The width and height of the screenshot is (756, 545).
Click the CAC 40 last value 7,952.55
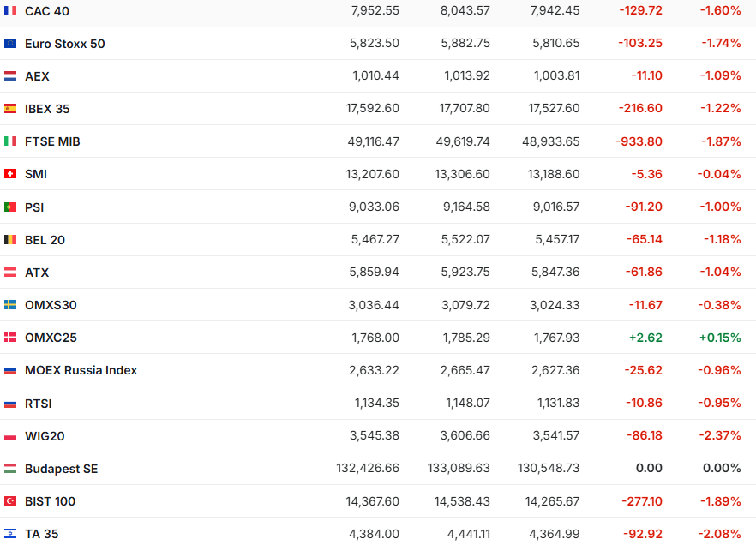tap(375, 10)
